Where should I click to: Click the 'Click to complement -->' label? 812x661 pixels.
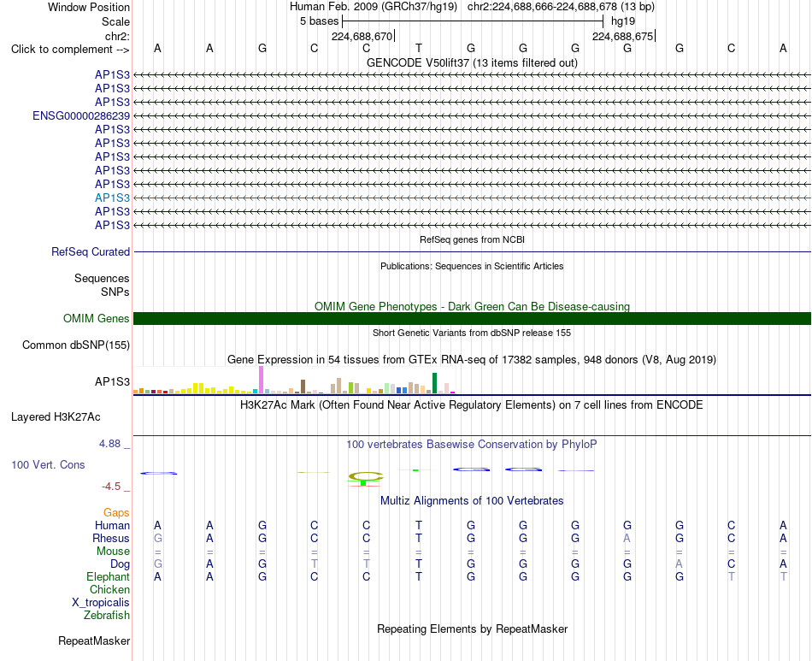(70, 50)
